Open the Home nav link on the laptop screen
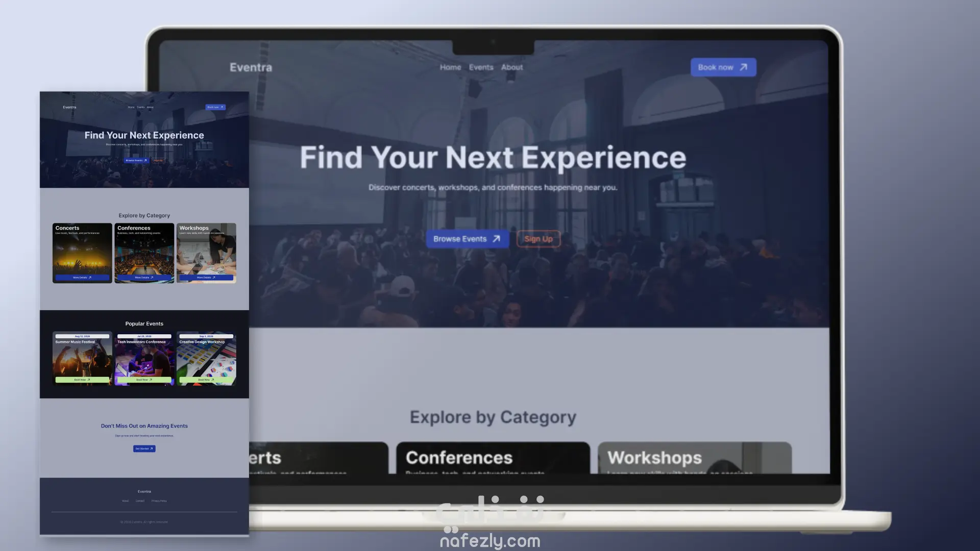Screen dimensions: 980x551 (x=450, y=67)
